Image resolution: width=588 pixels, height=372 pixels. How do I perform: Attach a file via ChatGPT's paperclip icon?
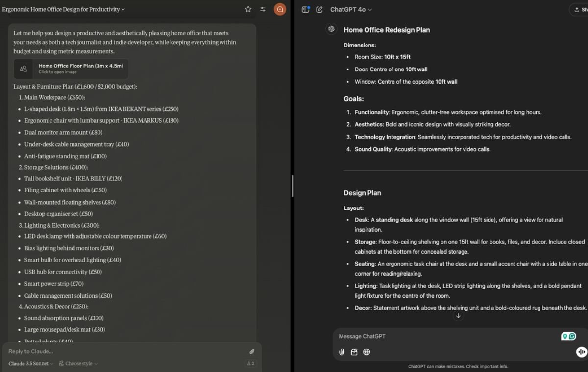click(x=341, y=352)
